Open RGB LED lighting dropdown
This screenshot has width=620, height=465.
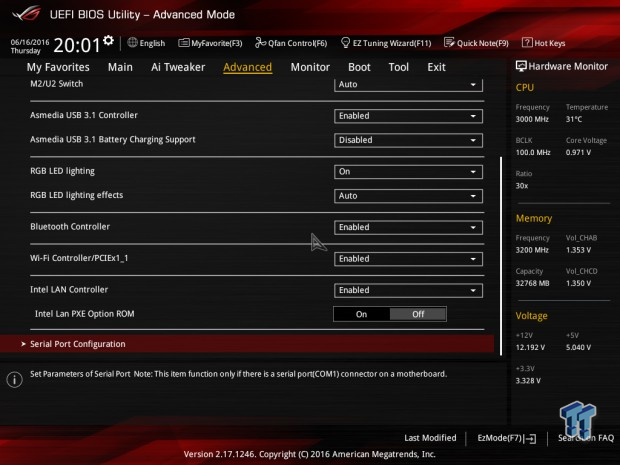pyautogui.click(x=408, y=172)
